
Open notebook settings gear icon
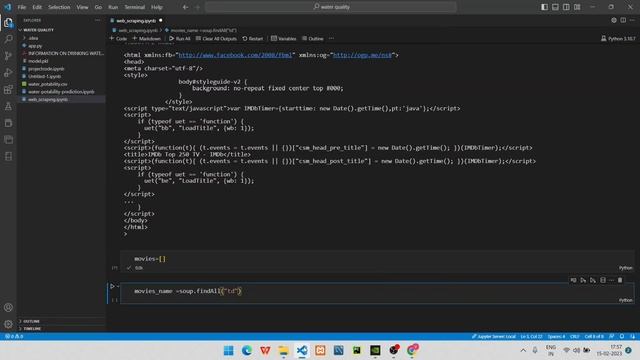613,20
